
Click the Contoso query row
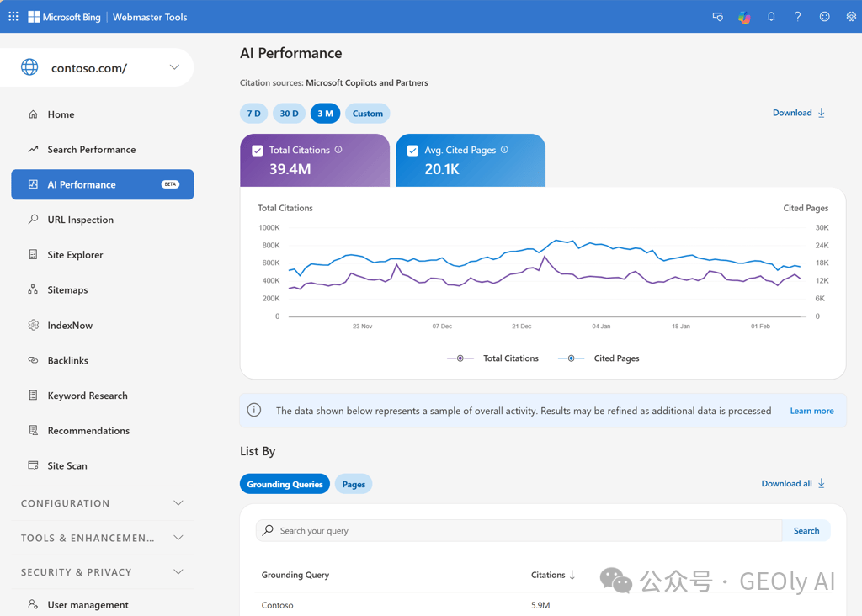543,605
